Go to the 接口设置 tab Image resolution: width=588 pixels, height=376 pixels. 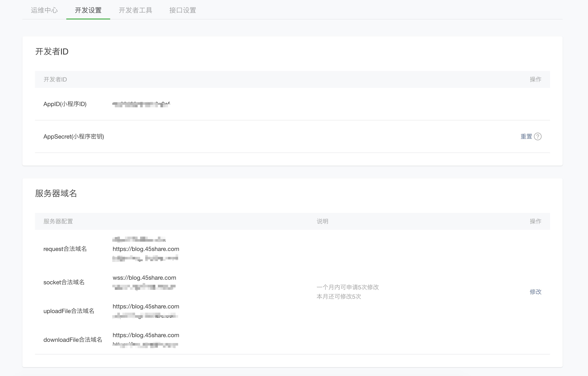tap(183, 10)
